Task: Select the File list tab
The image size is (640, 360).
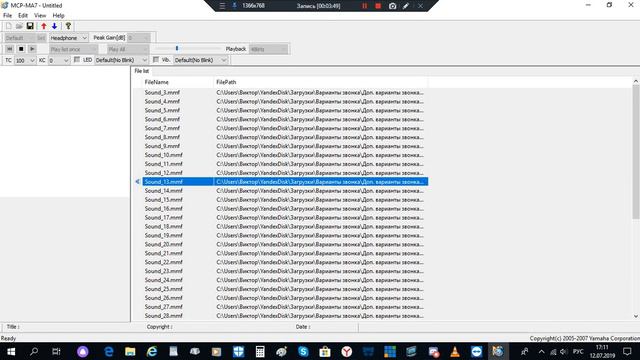Action: 142,71
